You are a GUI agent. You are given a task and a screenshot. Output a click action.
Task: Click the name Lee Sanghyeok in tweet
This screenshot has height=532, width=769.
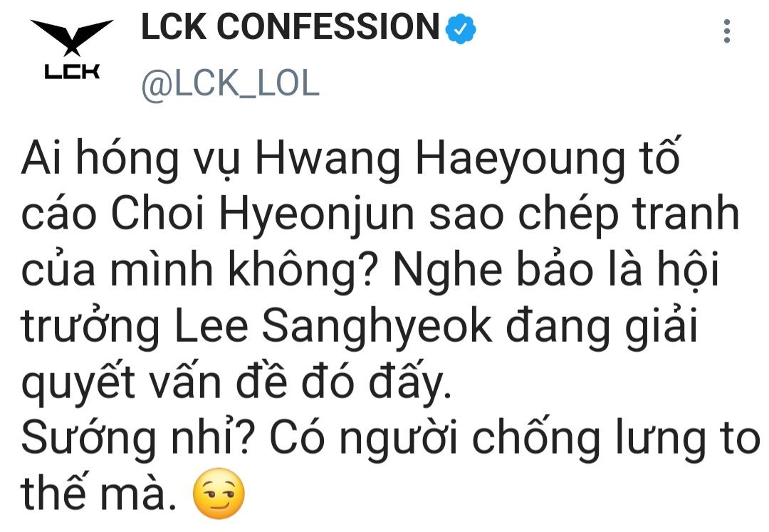333,327
